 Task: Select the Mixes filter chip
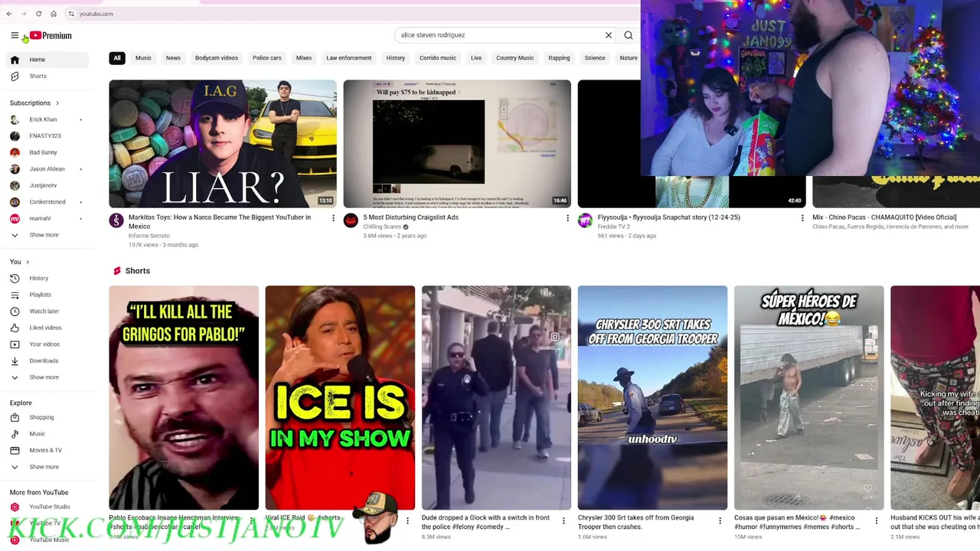coord(304,58)
